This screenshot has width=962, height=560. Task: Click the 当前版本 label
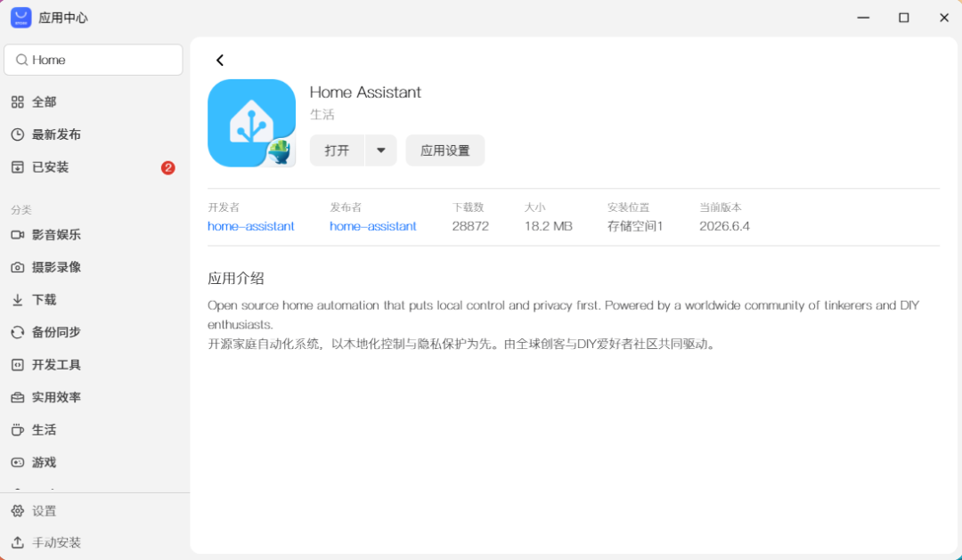(721, 207)
